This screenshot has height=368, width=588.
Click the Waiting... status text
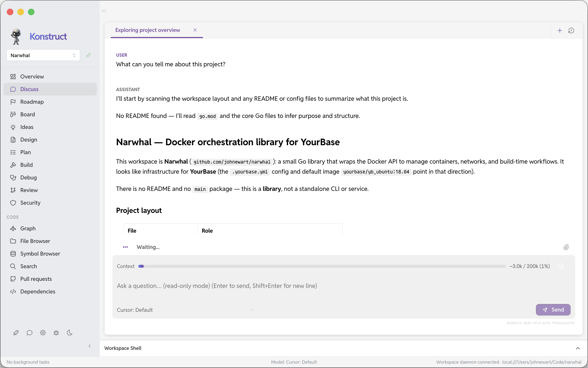148,247
